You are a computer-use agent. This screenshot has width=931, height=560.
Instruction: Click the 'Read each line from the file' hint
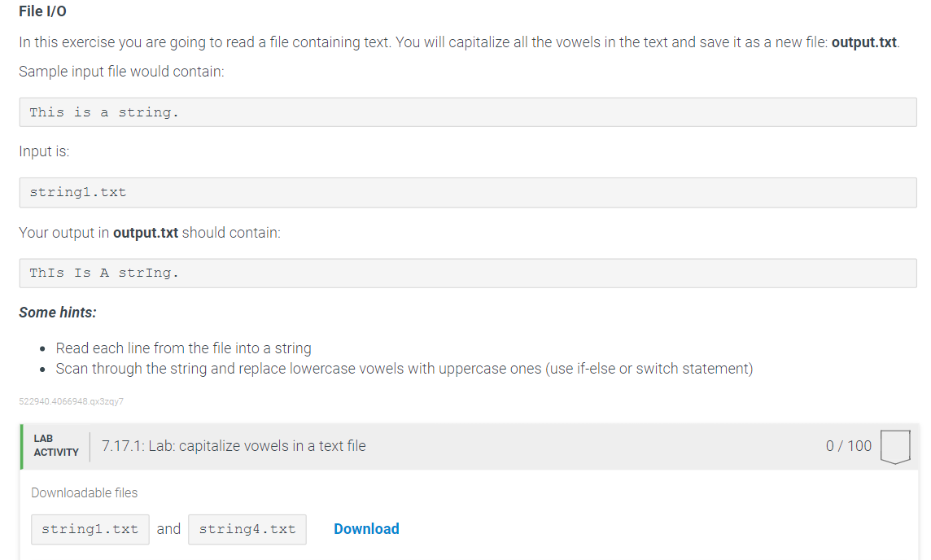coord(183,348)
